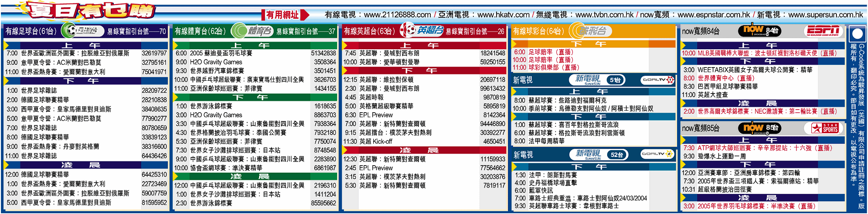
Task: Click the GOAL TV 2 logo
Action: point(657,154)
